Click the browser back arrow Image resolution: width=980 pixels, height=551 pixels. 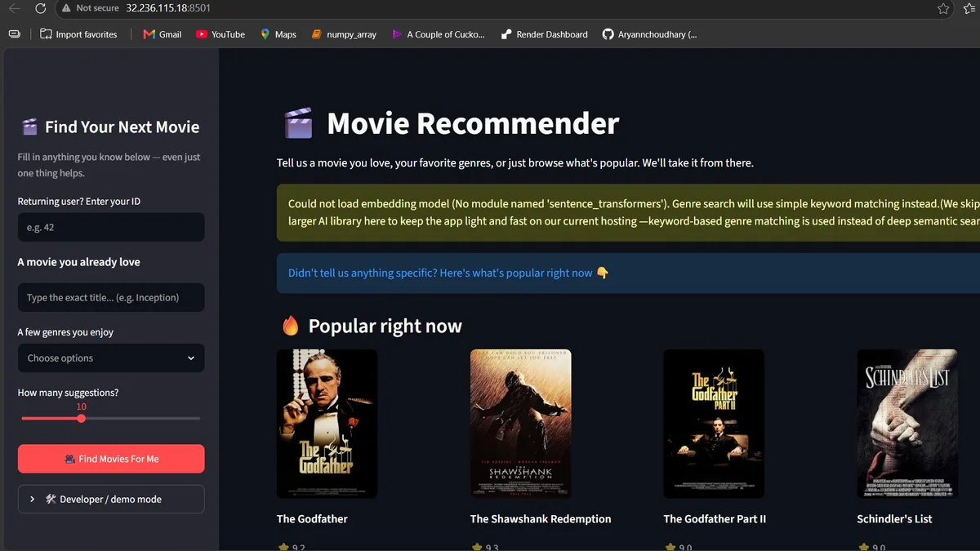(14, 8)
